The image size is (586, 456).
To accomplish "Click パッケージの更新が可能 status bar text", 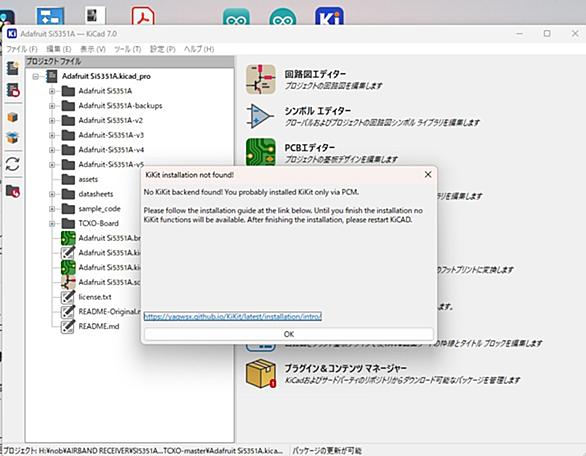I will coord(327,451).
